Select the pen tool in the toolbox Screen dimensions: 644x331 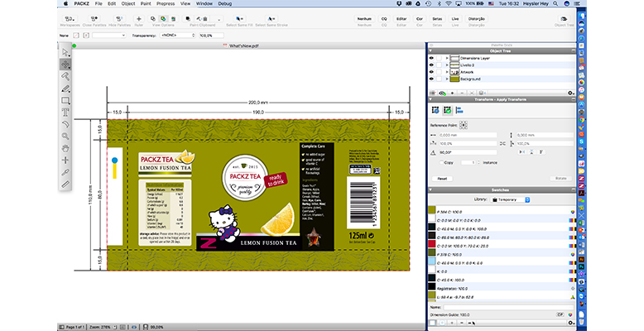65,76
